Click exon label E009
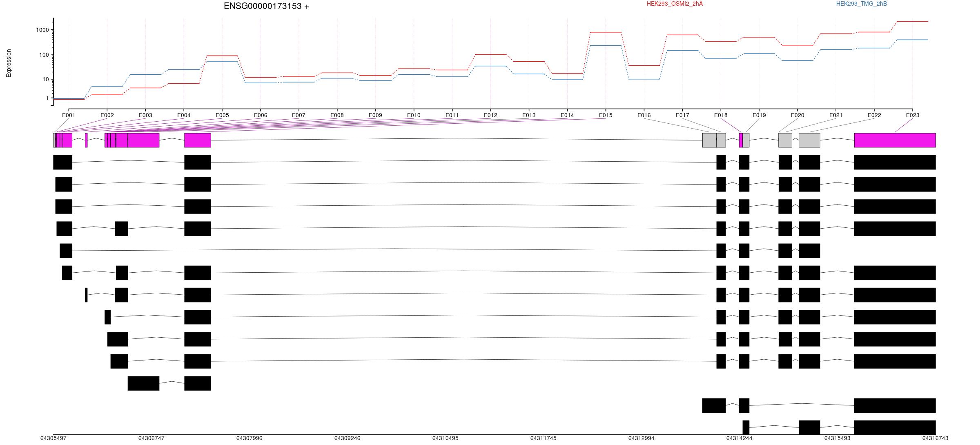Viewport: 980px width, 445px height. (375, 115)
